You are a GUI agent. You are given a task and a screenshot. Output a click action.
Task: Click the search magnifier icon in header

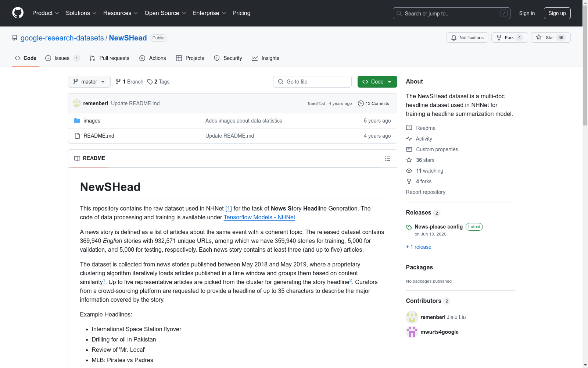(399, 13)
